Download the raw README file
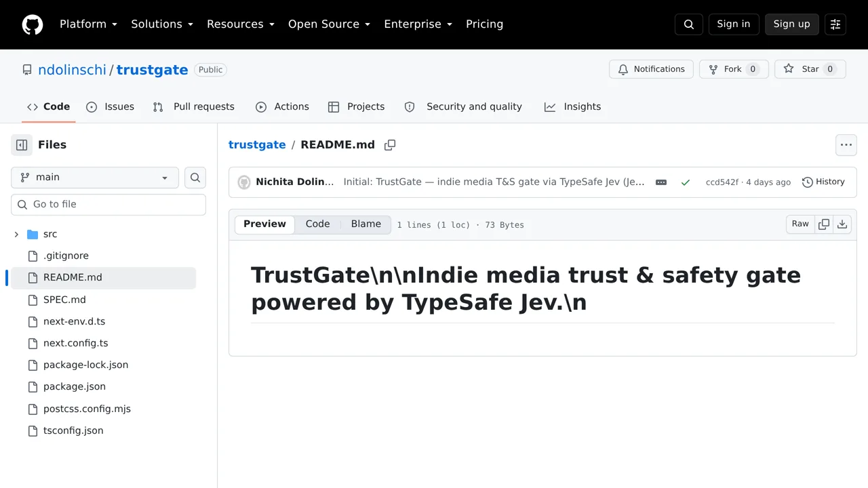Screen dimensions: 868x488 point(842,224)
